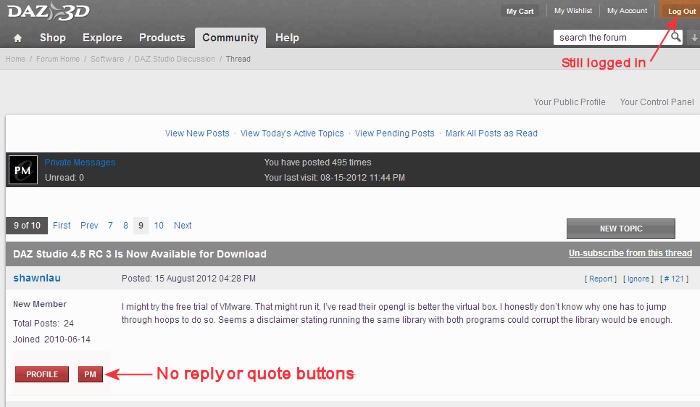Click 'Posted: 15 August 2012 04:28 PM' text
700x407 pixels.
(188, 278)
